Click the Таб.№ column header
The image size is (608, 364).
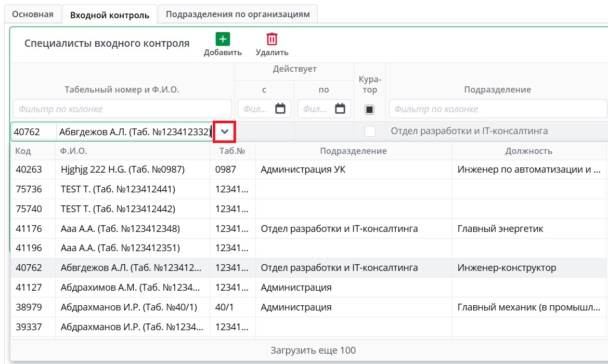click(232, 151)
